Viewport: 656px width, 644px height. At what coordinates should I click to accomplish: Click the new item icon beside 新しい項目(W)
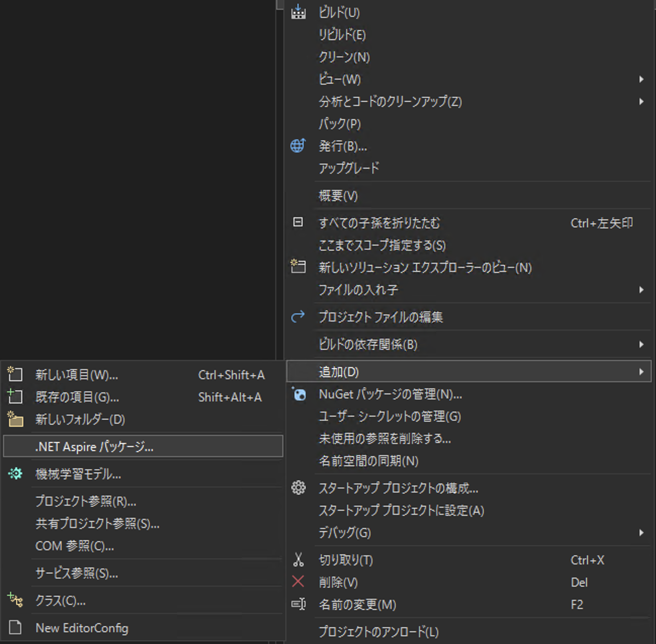15,374
